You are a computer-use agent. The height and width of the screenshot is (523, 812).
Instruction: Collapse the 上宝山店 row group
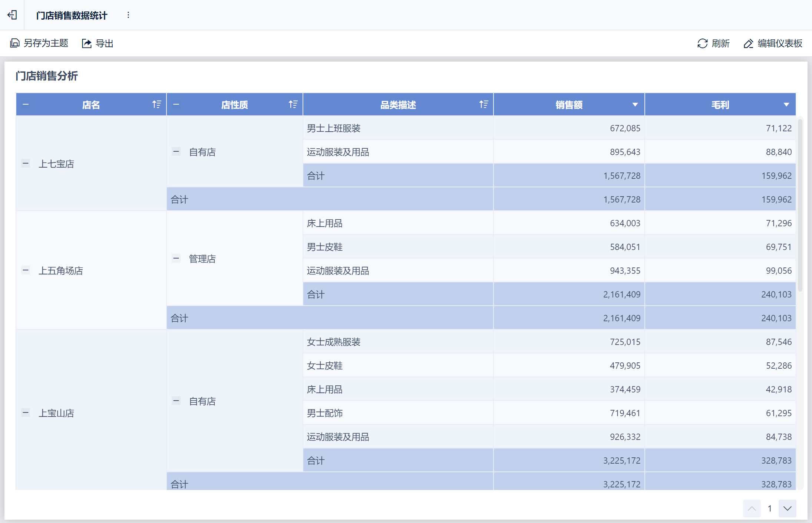(26, 412)
